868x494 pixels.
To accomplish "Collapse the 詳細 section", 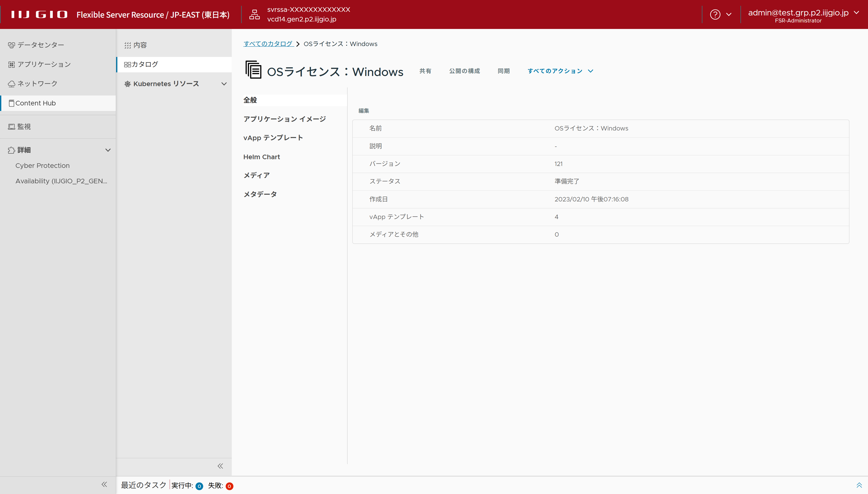I will click(108, 150).
